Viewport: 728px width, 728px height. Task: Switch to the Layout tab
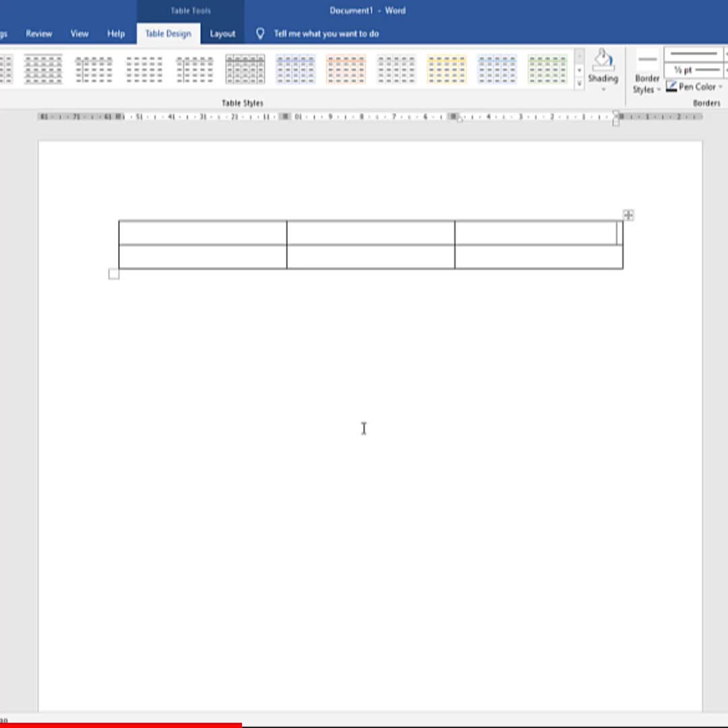(222, 34)
